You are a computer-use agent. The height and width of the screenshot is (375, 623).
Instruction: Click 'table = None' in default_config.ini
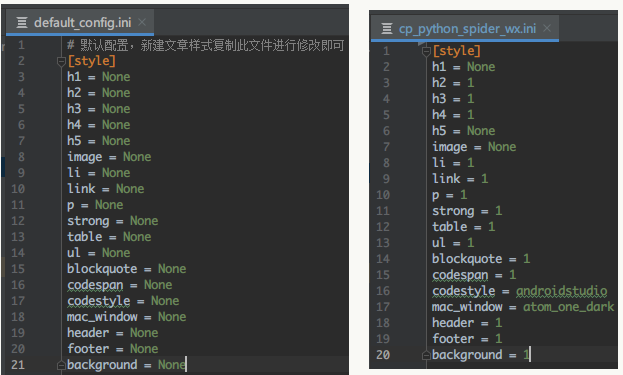(109, 237)
